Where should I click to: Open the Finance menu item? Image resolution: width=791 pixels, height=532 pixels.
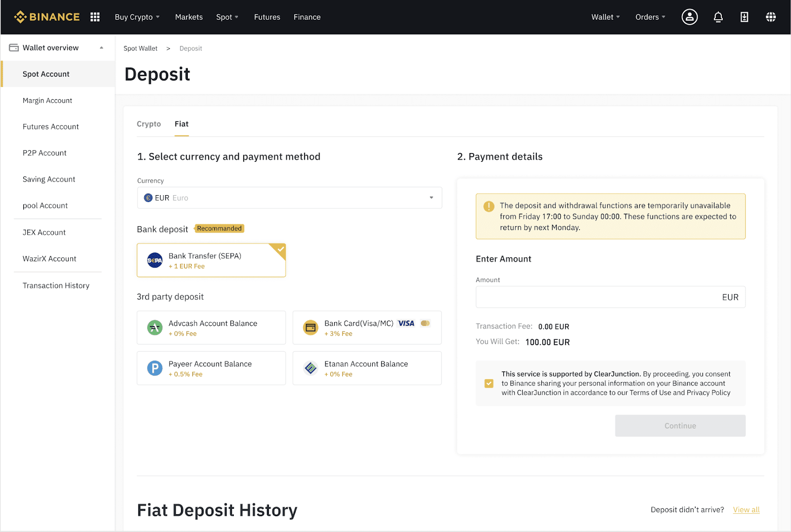pos(307,17)
